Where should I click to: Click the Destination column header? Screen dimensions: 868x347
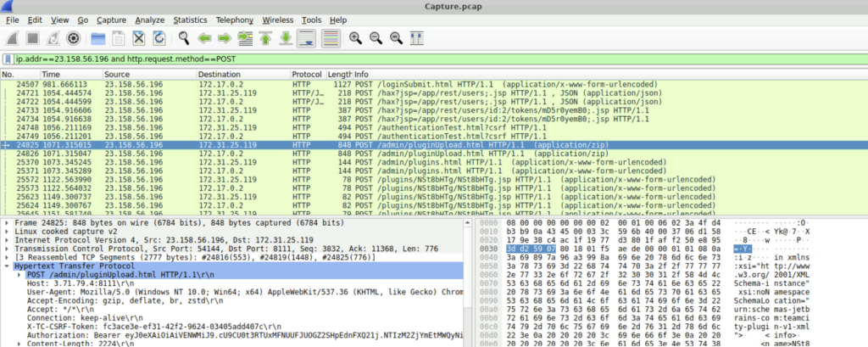coord(220,75)
